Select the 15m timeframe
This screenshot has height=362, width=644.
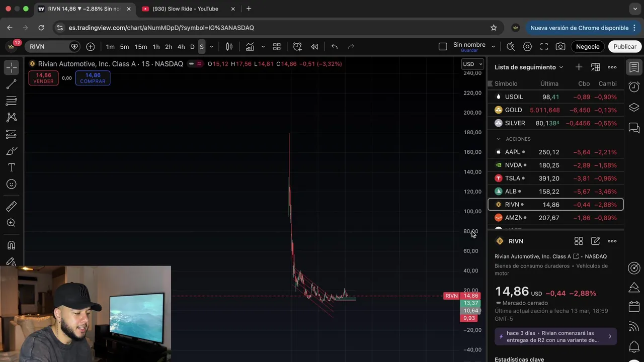[141, 47]
